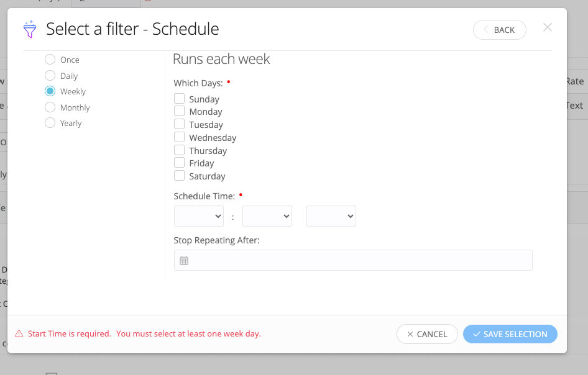The height and width of the screenshot is (375, 588).
Task: Click the warning triangle error icon
Action: point(19,334)
